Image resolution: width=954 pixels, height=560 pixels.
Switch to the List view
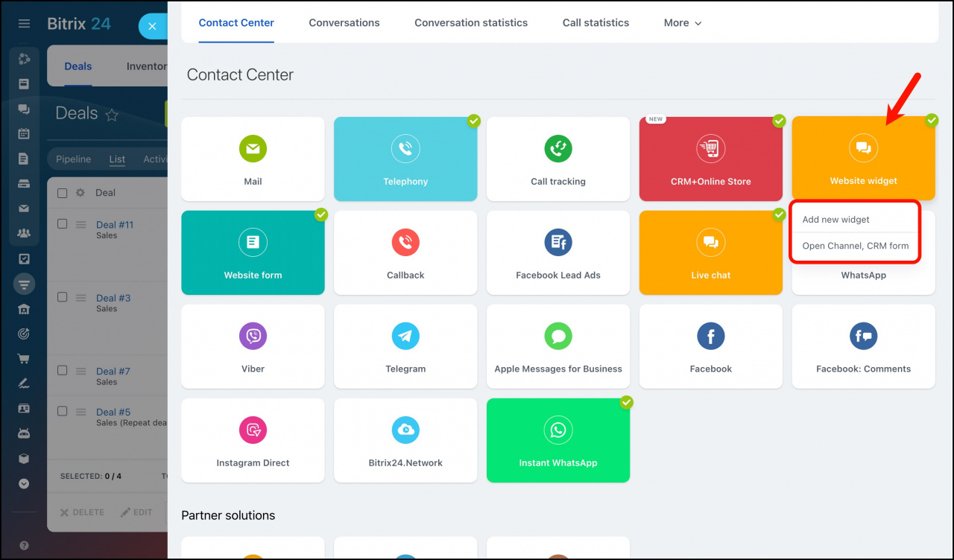[x=117, y=159]
